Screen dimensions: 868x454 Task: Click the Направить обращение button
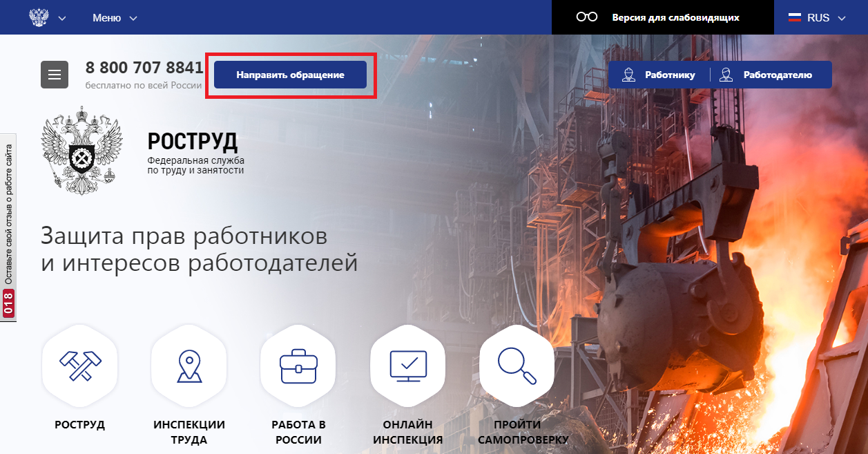[290, 75]
